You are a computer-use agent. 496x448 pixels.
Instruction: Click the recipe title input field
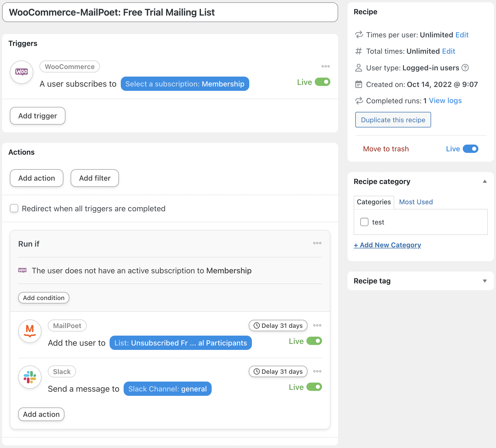click(x=170, y=12)
